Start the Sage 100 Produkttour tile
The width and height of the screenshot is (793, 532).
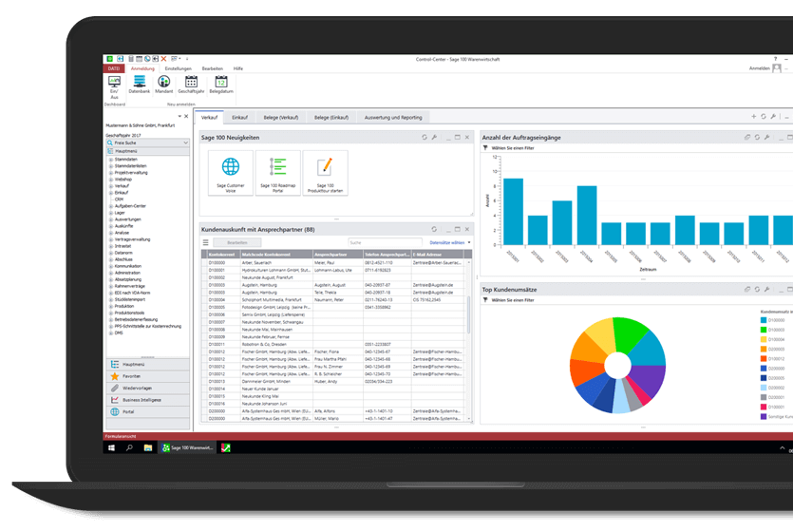(x=325, y=173)
